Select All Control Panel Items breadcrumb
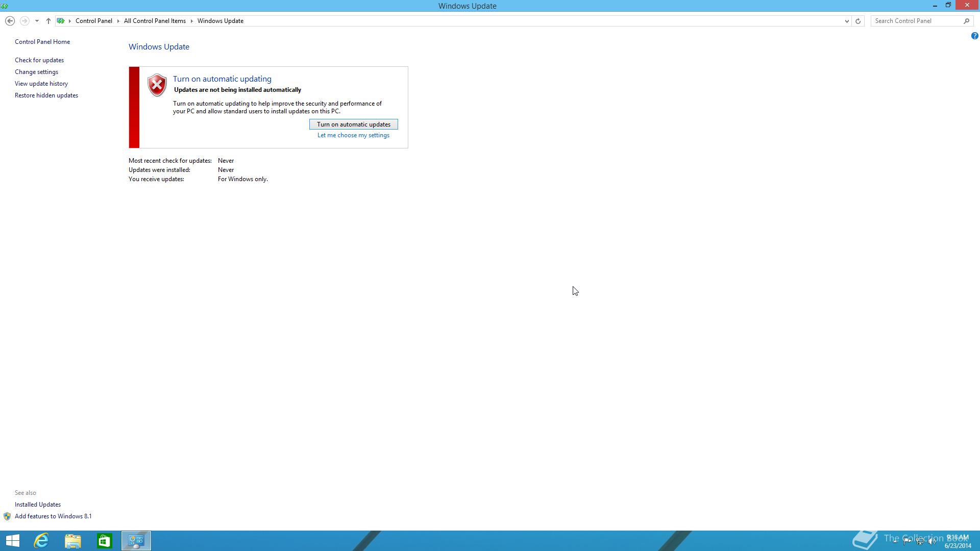Viewport: 980px width, 551px height. tap(155, 21)
